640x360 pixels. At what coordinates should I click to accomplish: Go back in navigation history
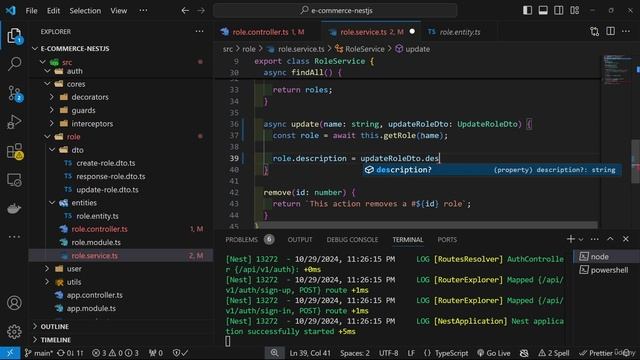click(x=185, y=11)
